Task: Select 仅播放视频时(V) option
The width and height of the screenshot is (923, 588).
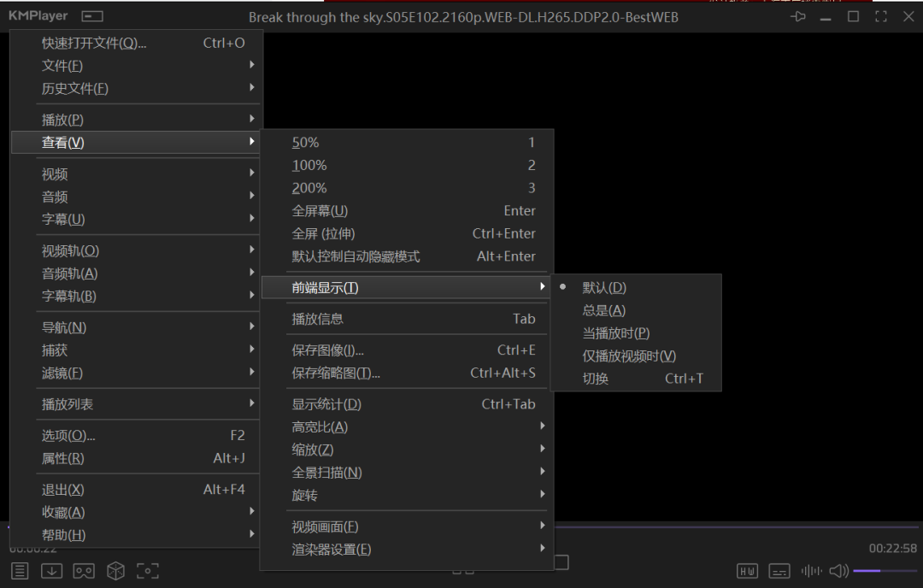Action: (636, 356)
